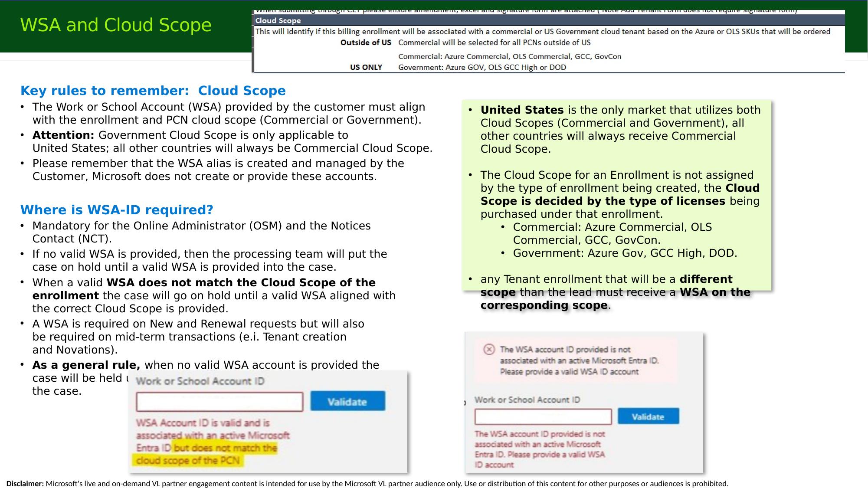Click the 'US ONLY' table label
The image size is (868, 488).
tap(366, 67)
